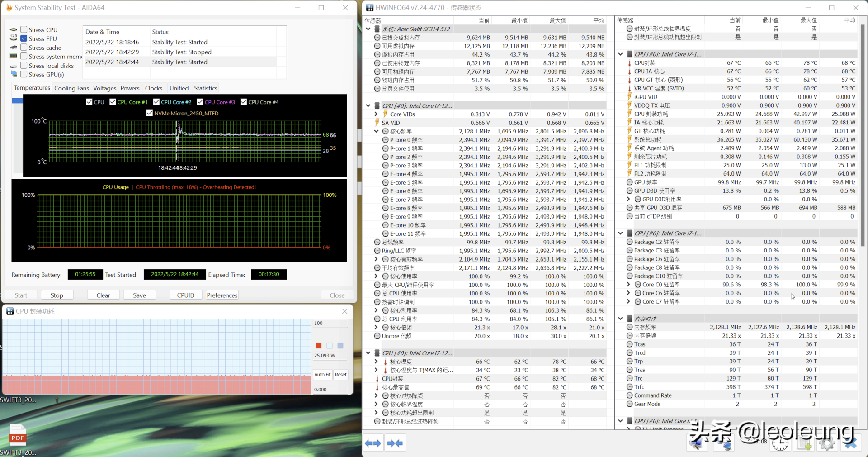Screen dimensions: 868x457
Task: Switch to the Statistics tab
Action: coord(206,88)
